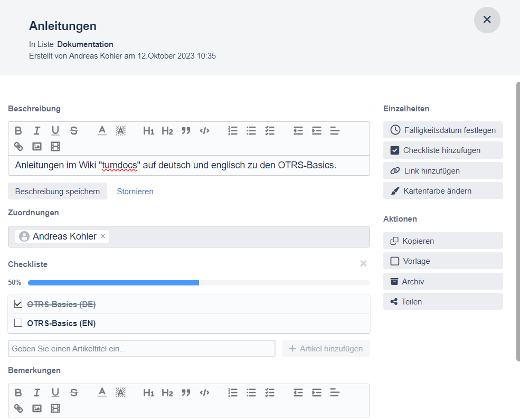Viewport: 520px width, 420px height.
Task: Apply italic formatting in description editor
Action: 37,131
